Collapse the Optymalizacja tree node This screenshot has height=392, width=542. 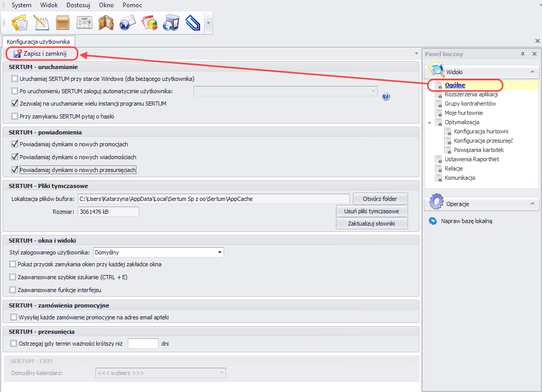coord(430,123)
